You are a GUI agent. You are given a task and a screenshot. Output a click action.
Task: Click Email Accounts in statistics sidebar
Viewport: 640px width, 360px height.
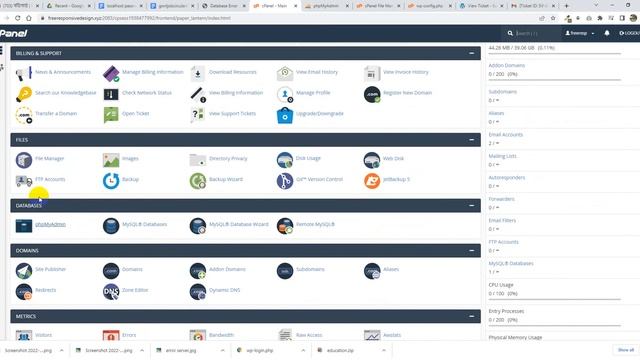[x=505, y=134]
